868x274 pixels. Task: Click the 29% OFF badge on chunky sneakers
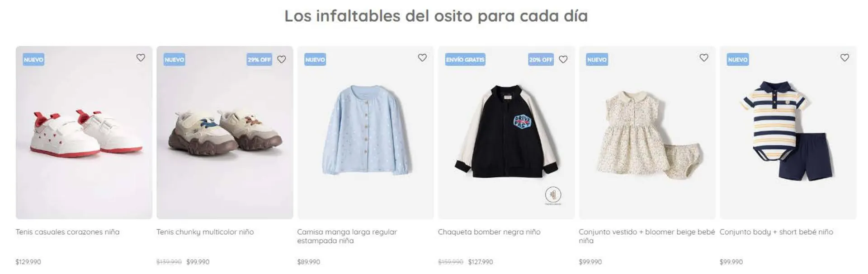259,60
